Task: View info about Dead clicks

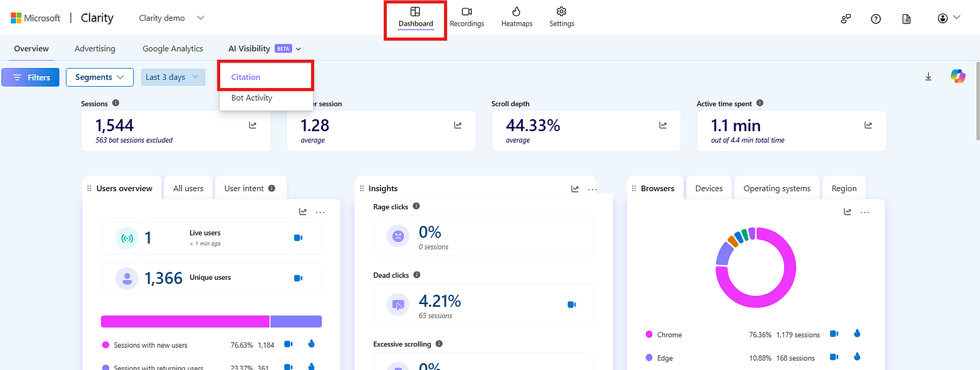Action: click(x=417, y=275)
